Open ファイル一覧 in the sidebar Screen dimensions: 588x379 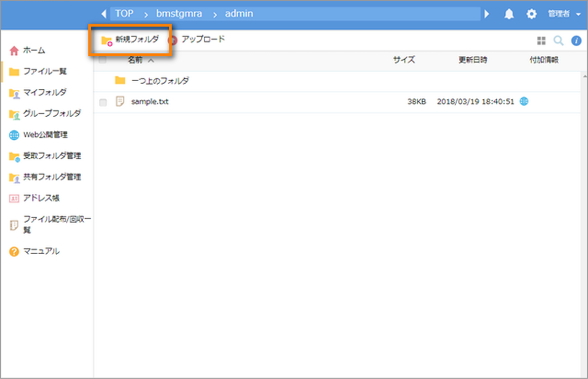tap(45, 72)
